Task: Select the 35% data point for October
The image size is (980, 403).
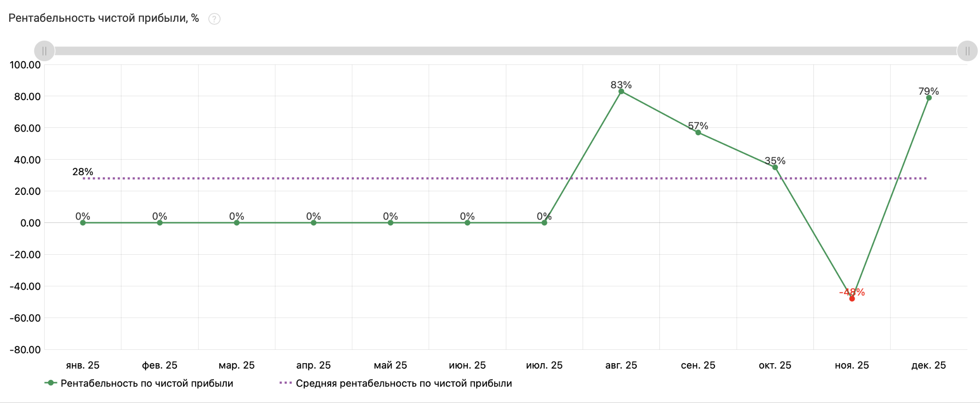Action: (x=775, y=168)
